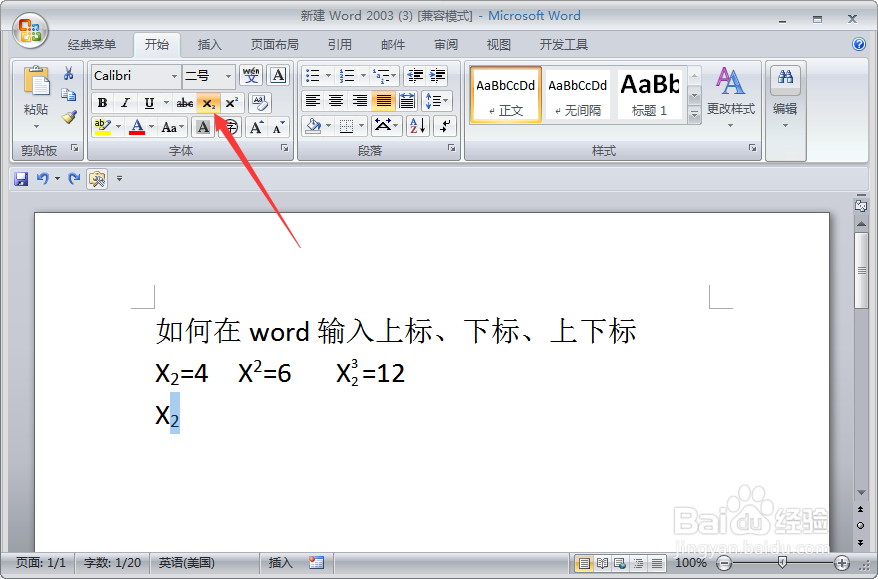Screen dimensions: 878x579
Task: Open the font family dropdown
Action: click(174, 76)
